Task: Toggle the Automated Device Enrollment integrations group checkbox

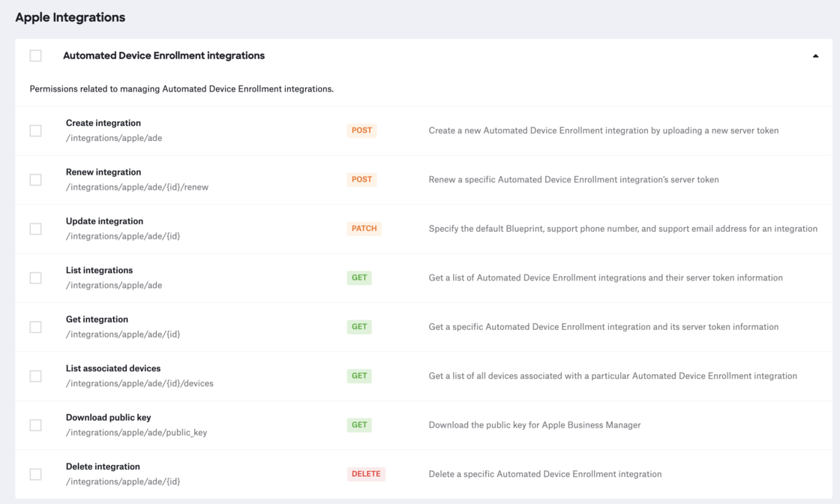Action: 35,55
